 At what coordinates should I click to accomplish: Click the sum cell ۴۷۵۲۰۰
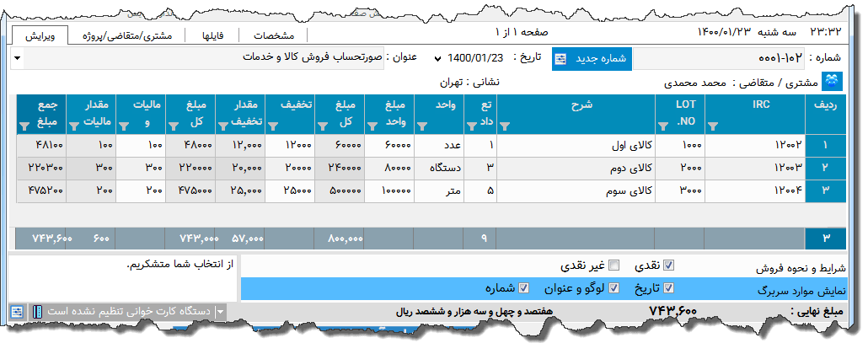pos(41,190)
